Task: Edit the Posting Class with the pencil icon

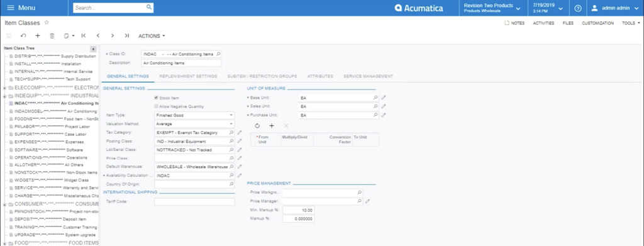Action: click(240, 142)
